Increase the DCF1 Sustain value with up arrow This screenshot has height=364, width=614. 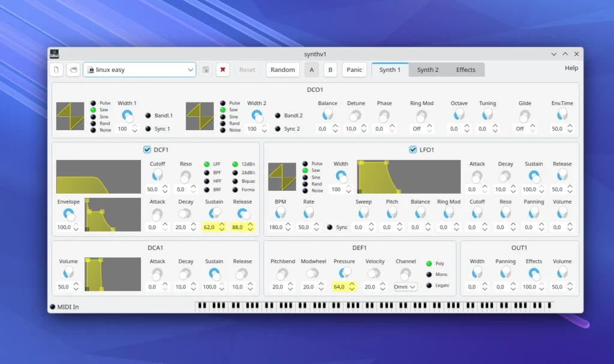point(222,224)
